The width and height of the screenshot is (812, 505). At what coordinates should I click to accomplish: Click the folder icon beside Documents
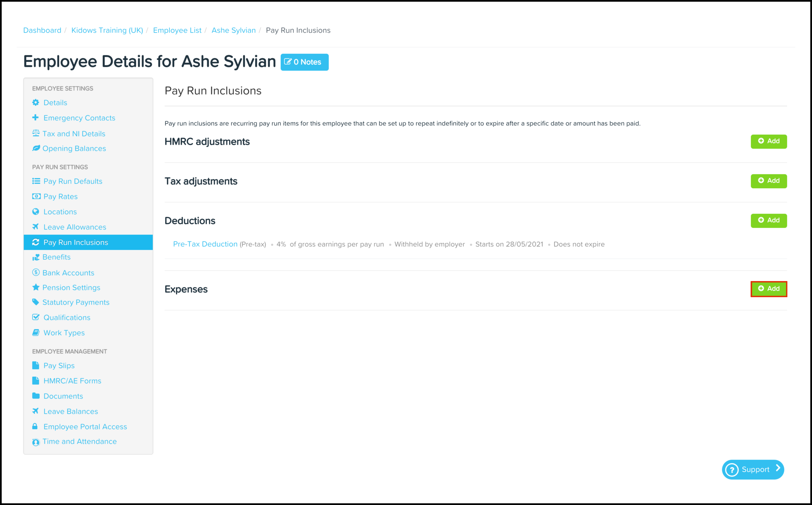(36, 396)
